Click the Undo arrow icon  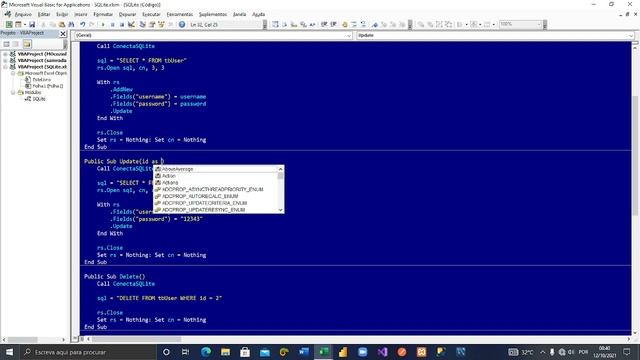tap(83, 24)
